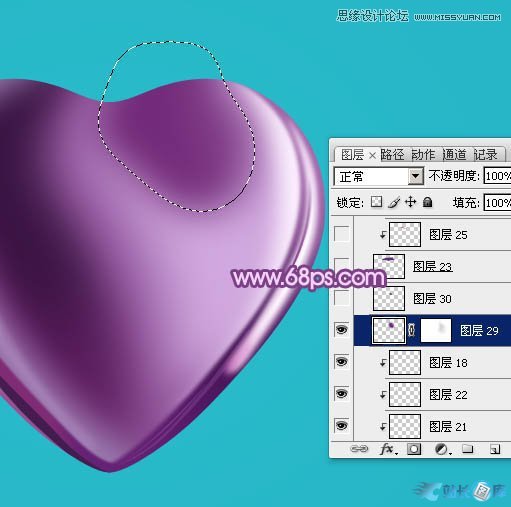This screenshot has width=511, height=507.
Task: Lock image pixels brush icon
Action: 394,202
